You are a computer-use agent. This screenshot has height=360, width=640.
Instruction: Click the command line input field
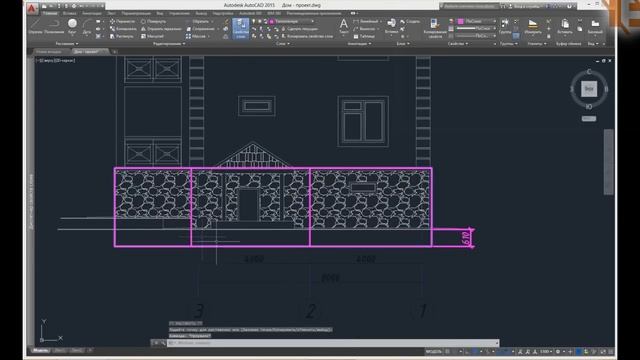(332, 343)
